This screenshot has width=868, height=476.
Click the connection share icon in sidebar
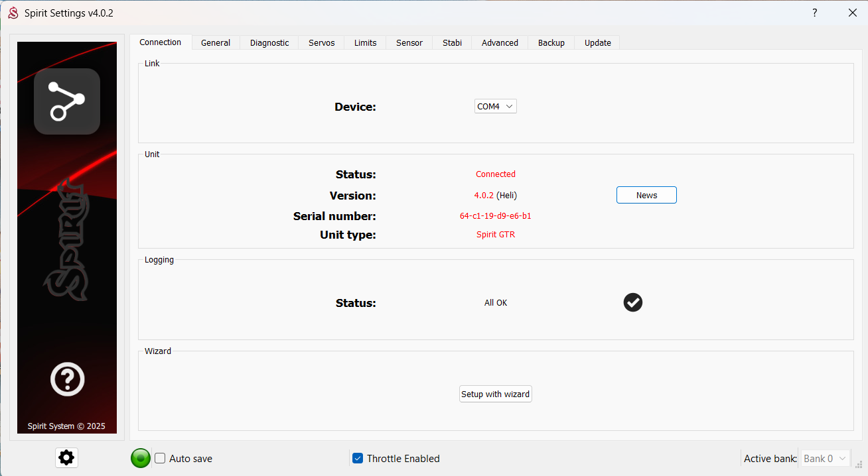pyautogui.click(x=67, y=101)
